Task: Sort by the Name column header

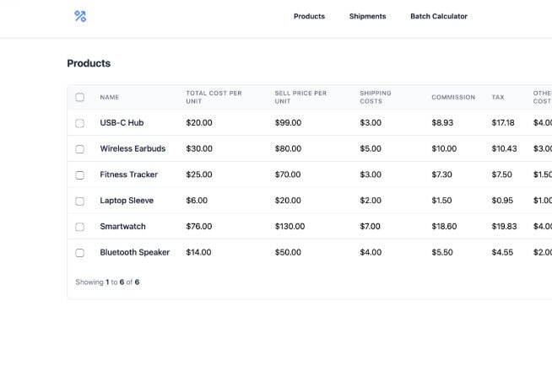Action: [x=110, y=97]
